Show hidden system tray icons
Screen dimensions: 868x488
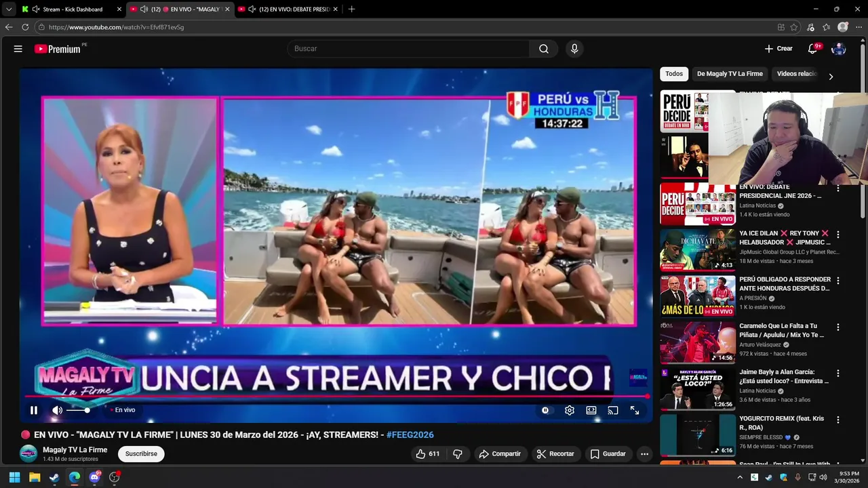click(740, 478)
